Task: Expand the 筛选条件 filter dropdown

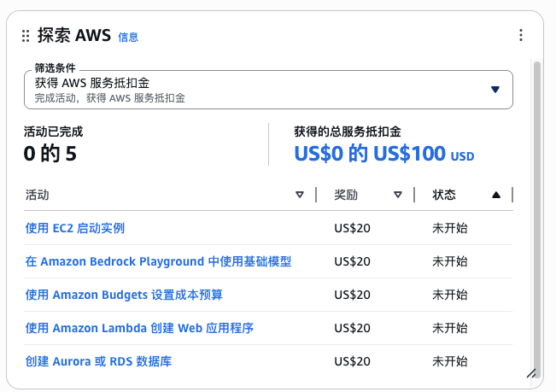Action: 268,90
